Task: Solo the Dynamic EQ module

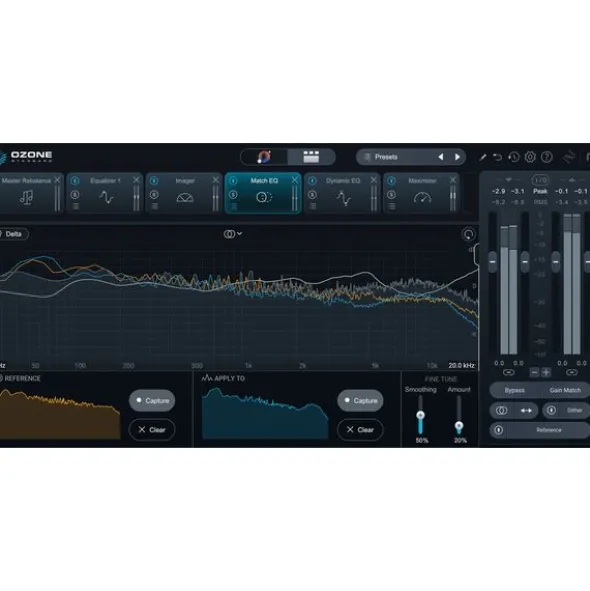Action: pyautogui.click(x=312, y=195)
